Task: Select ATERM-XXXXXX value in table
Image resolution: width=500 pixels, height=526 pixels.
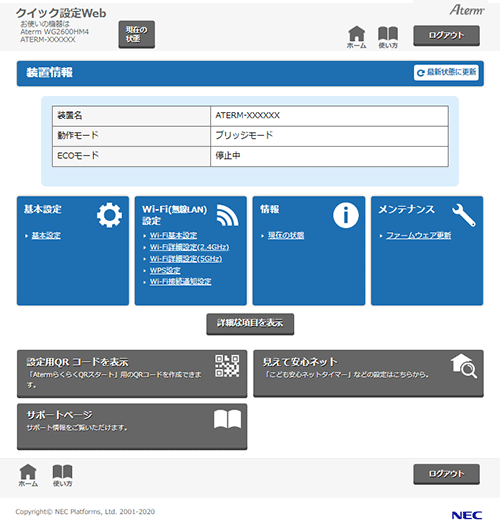Action: pyautogui.click(x=247, y=115)
